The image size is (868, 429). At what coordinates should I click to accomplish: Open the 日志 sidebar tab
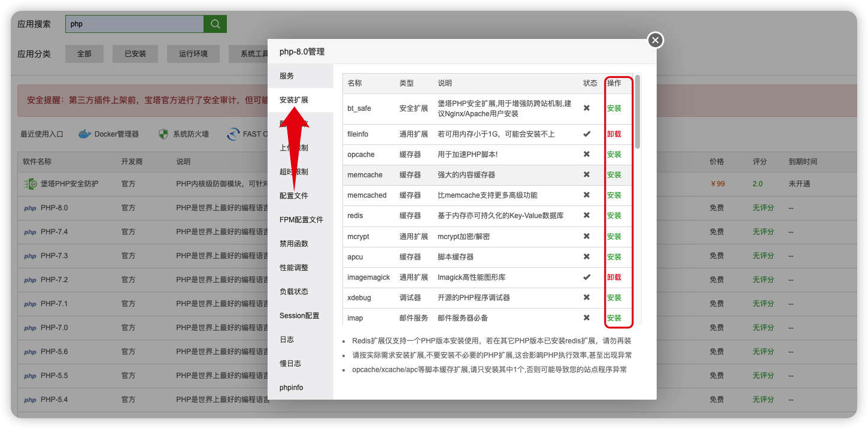[301, 340]
